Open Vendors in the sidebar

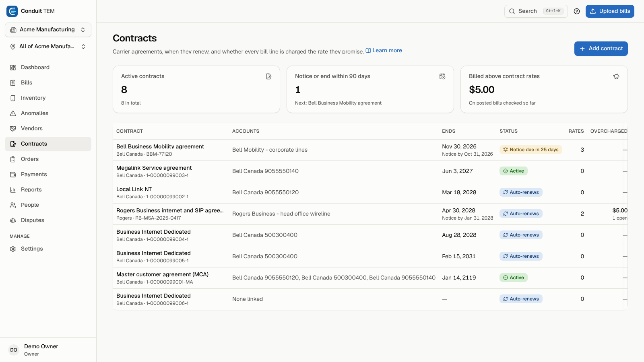tap(48, 129)
